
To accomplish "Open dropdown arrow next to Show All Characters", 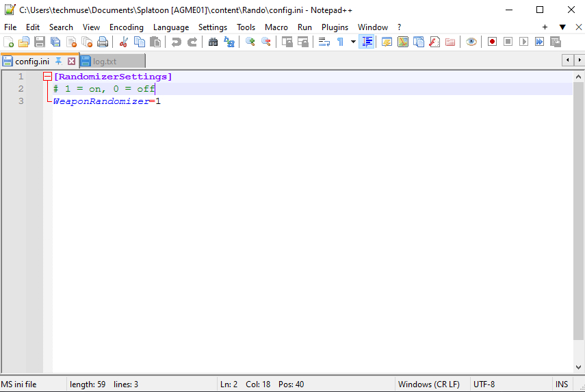I will click(x=353, y=42).
